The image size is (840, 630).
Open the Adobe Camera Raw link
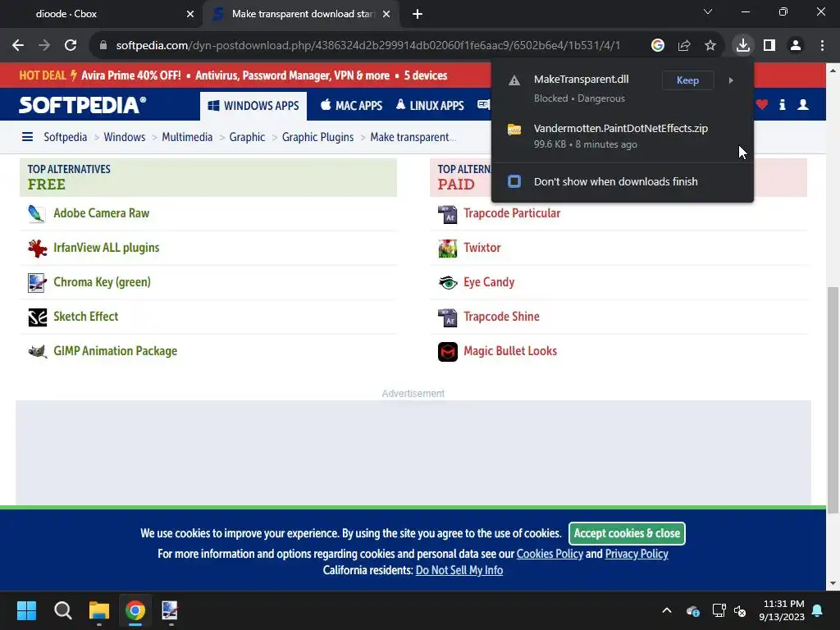click(x=101, y=213)
